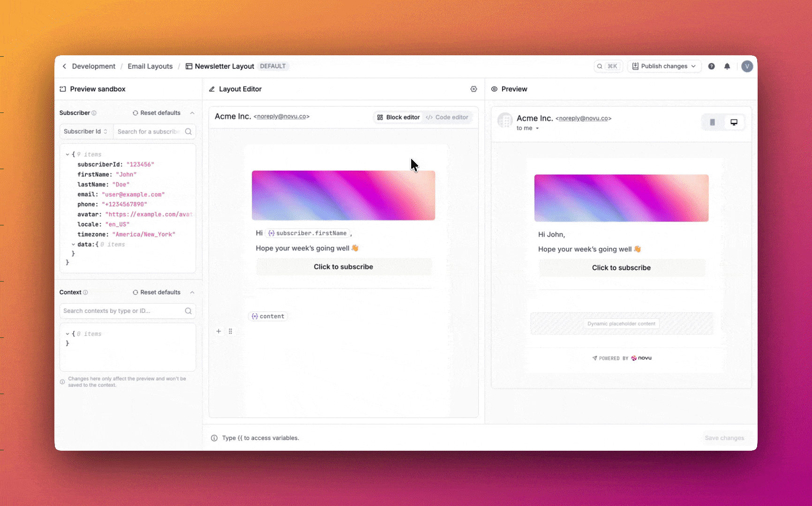Expand the Publish changes dropdown
Viewport: 812px width, 506px height.
pos(693,67)
